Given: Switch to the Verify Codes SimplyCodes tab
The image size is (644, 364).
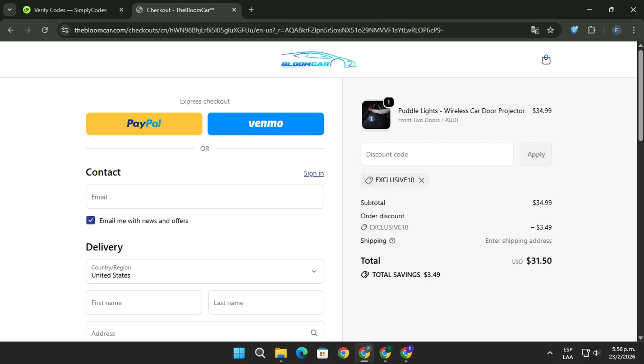Looking at the screenshot, I should pyautogui.click(x=71, y=10).
